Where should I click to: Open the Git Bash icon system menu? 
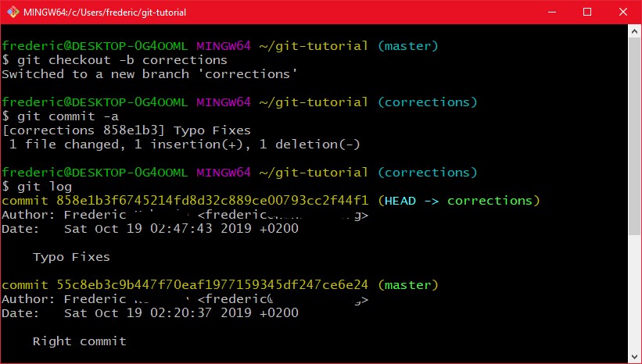(13, 12)
